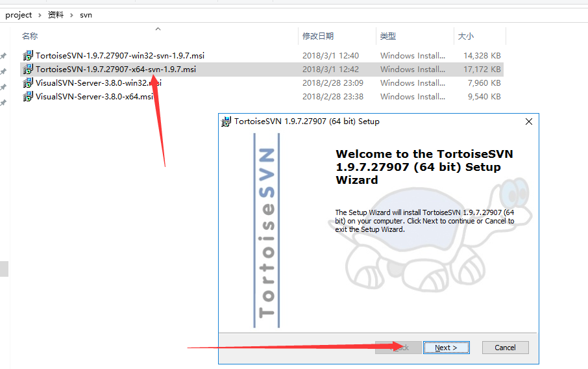Select VisualSVN-Server-3.8.0-win32.msi file name
Image resolution: width=588 pixels, height=369 pixels.
(99, 83)
